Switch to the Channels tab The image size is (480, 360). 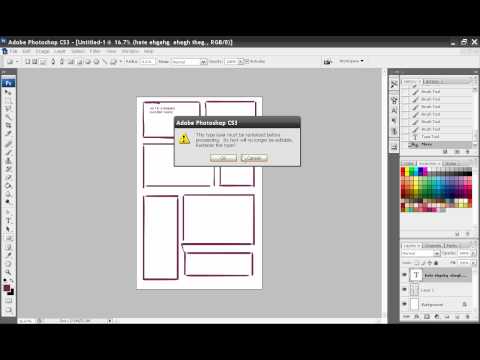433,246
